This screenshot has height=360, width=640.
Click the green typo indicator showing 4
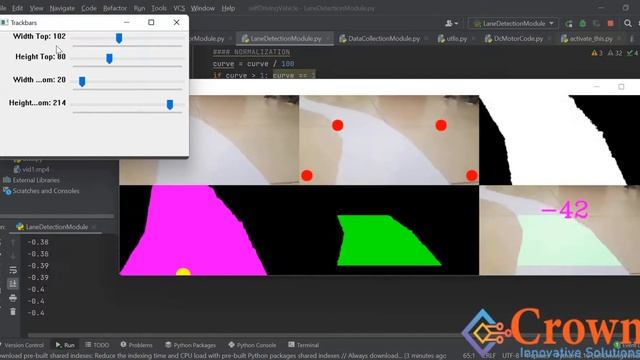click(633, 53)
